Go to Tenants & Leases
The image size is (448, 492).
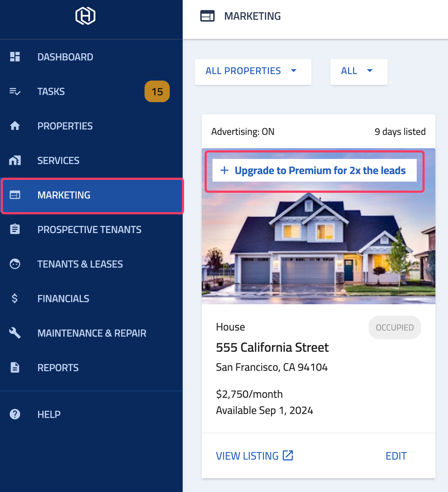click(x=91, y=264)
